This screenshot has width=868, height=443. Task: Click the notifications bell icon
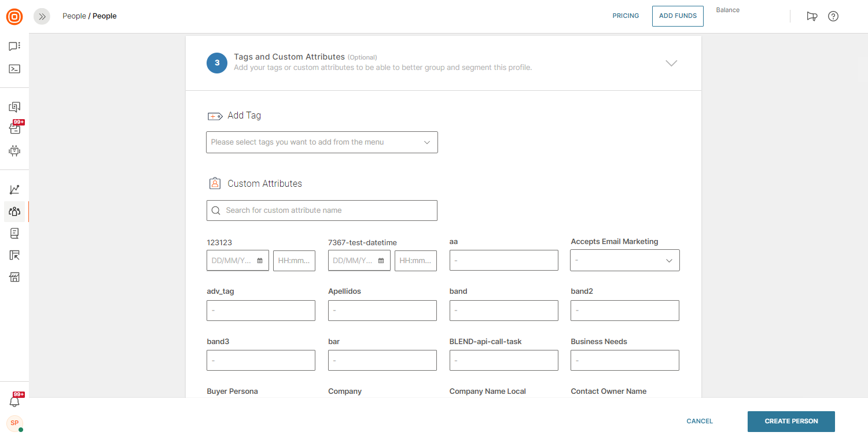coord(14,401)
